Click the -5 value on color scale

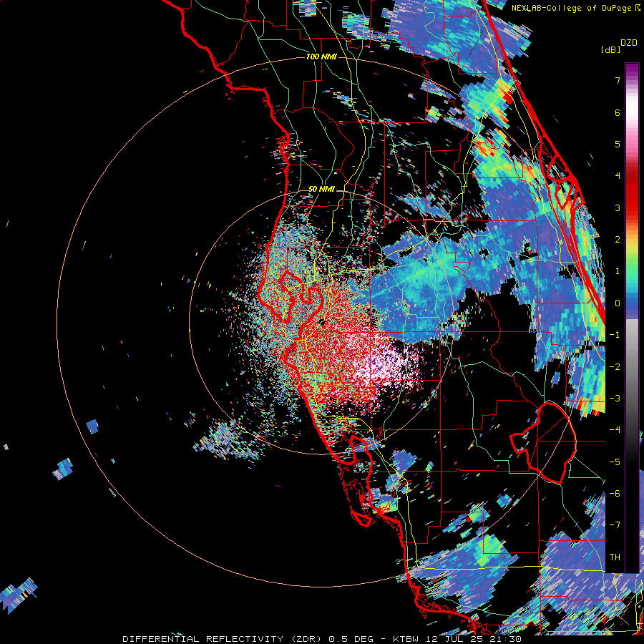point(615,462)
